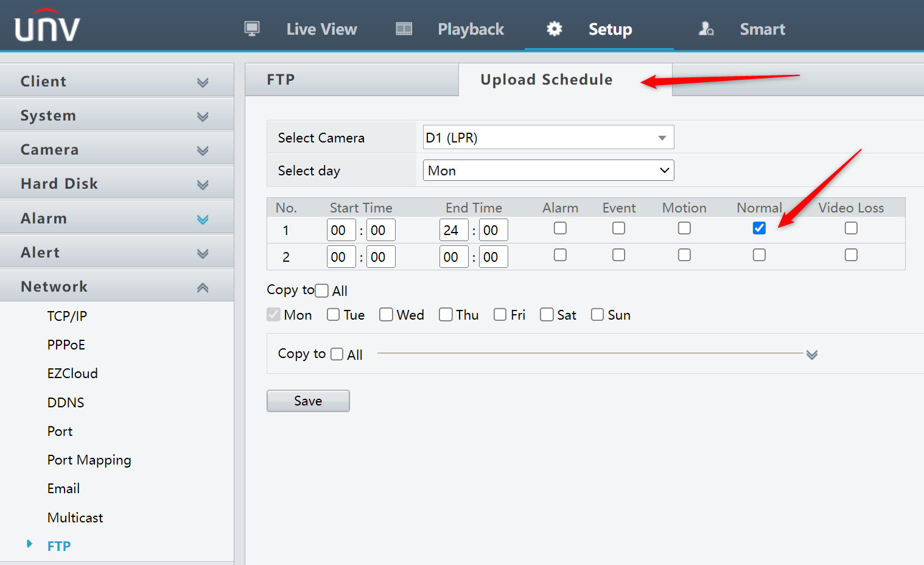Collapse the Network section
This screenshot has height=565, width=924.
coord(203,286)
